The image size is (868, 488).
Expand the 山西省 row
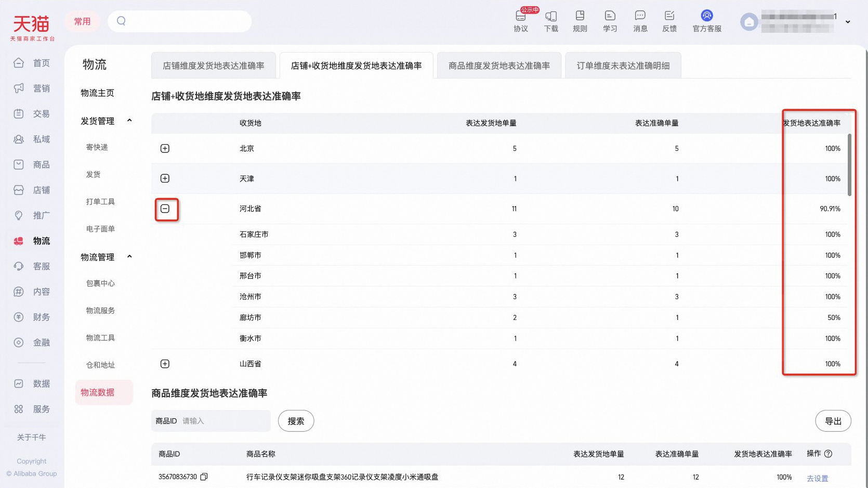[x=165, y=364]
